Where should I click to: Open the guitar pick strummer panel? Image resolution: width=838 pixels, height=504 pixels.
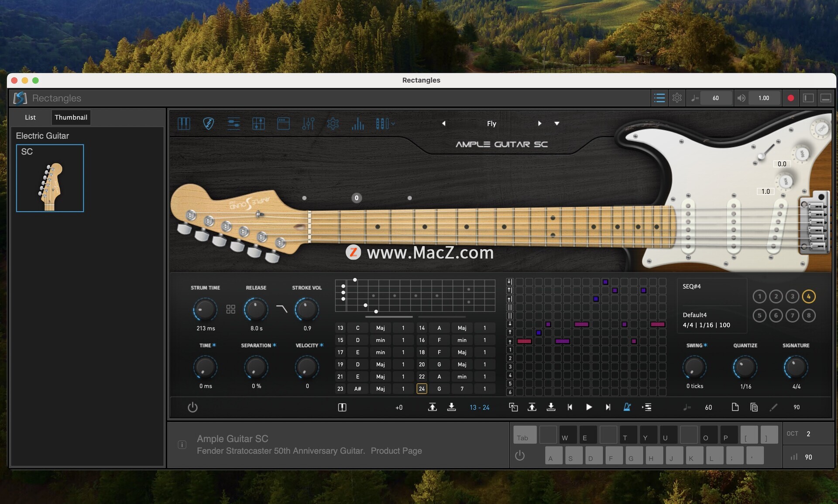click(209, 124)
